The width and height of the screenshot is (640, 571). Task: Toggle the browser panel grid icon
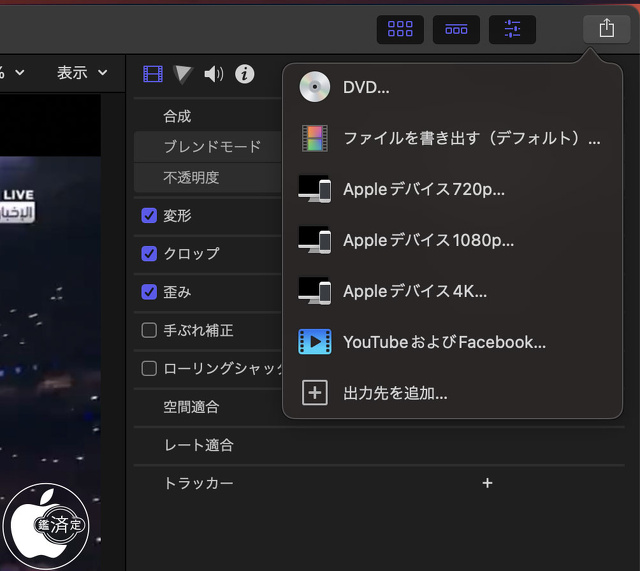point(400,29)
